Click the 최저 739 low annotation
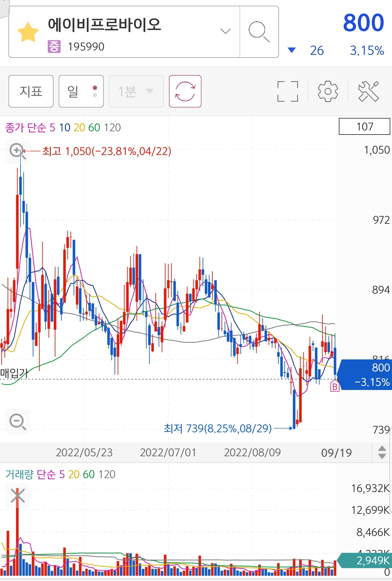 click(218, 428)
